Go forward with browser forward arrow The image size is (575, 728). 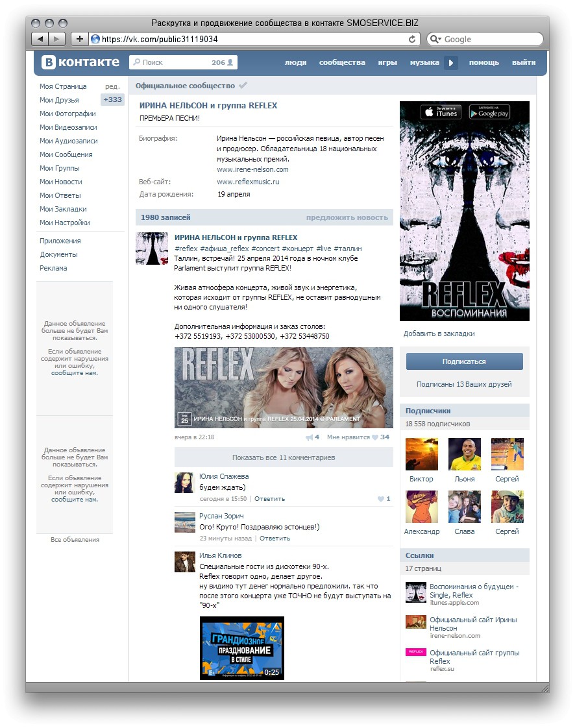(x=56, y=39)
